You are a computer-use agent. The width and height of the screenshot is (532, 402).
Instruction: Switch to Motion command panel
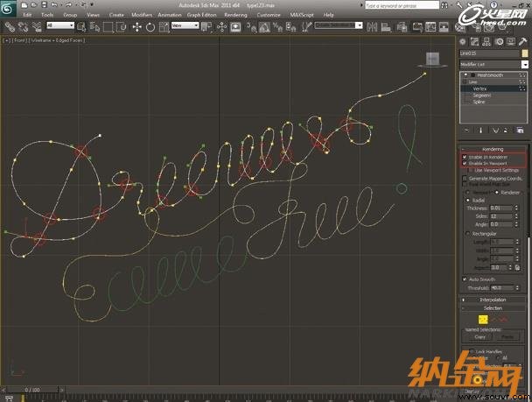[x=499, y=42]
